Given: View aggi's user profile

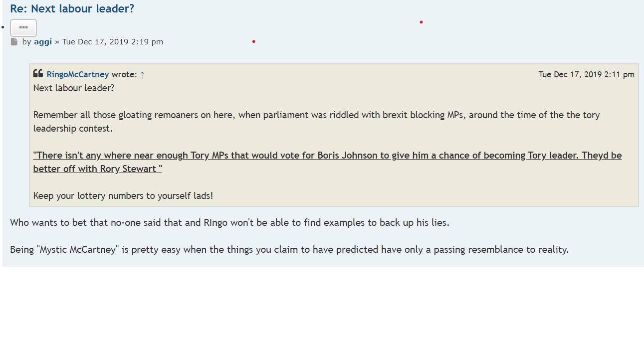Looking at the screenshot, I should (43, 42).
